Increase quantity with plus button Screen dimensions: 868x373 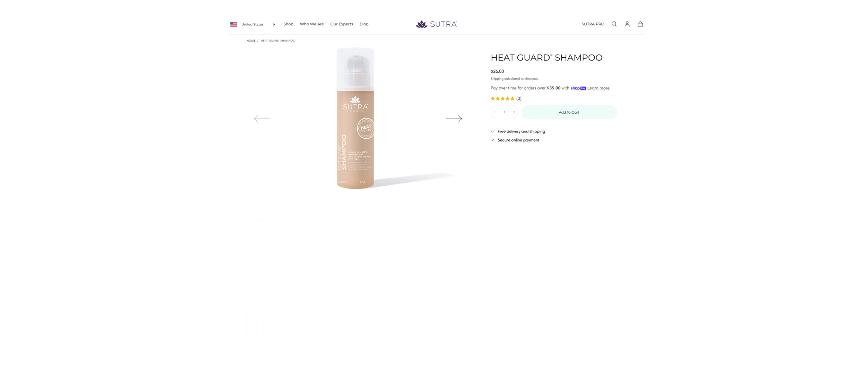pos(514,112)
